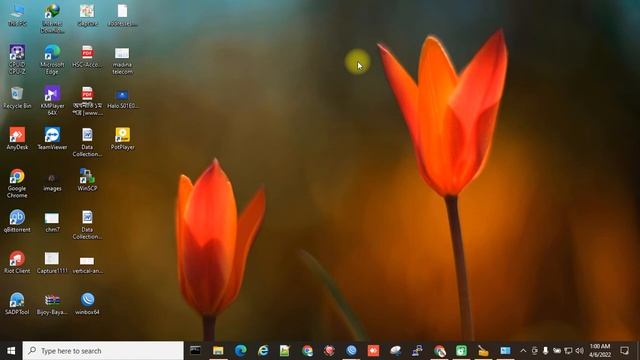Open the clock showing 1:00 AM
Viewport: 640px width, 360px height.
click(600, 351)
